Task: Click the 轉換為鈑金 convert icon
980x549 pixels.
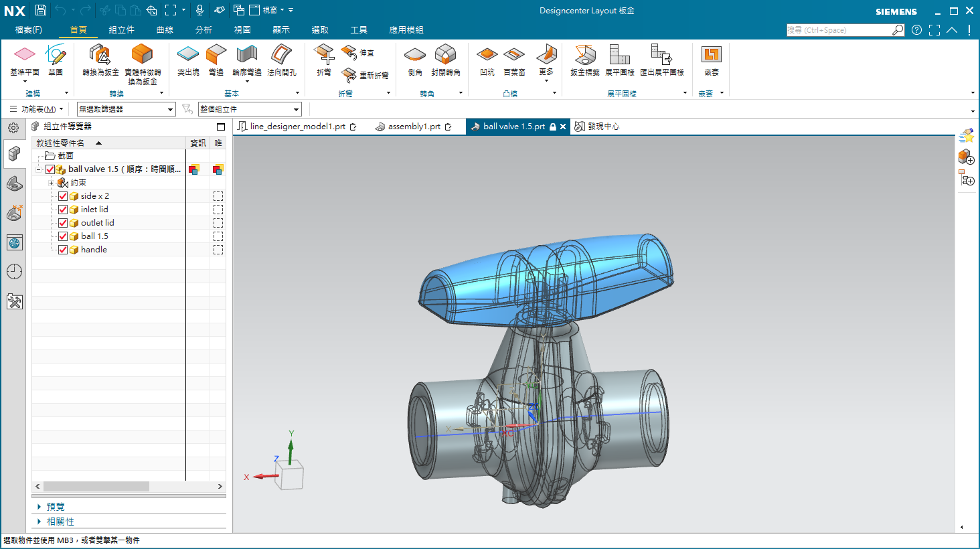Action: 100,55
